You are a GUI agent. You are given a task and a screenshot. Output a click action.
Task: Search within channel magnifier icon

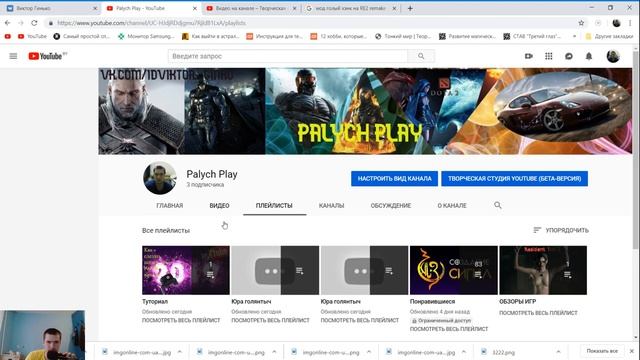pyautogui.click(x=498, y=205)
